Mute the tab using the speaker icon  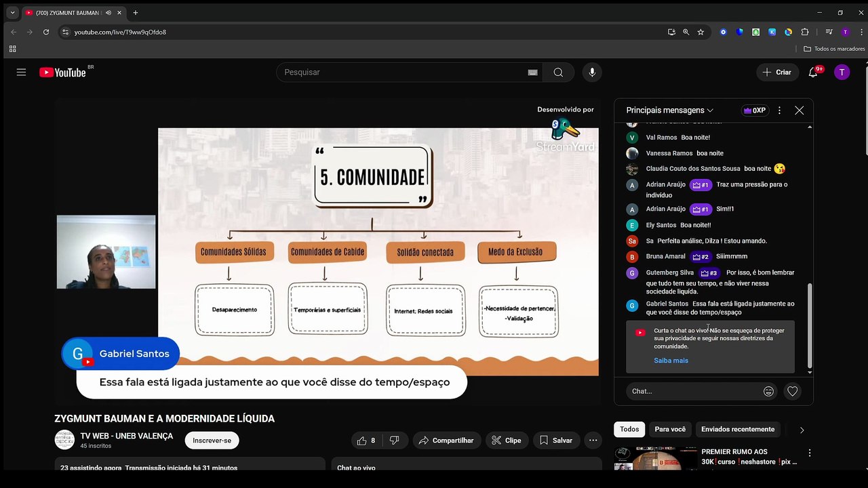108,13
